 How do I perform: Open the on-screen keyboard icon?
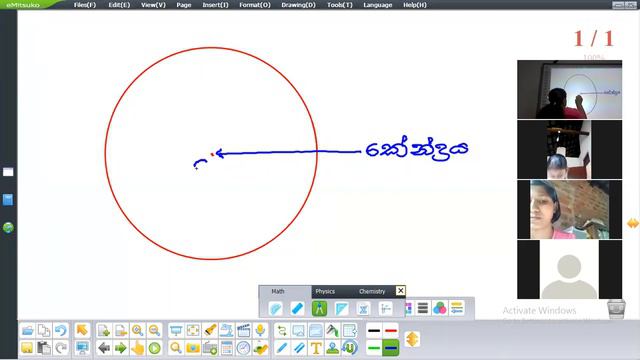[x=210, y=348]
